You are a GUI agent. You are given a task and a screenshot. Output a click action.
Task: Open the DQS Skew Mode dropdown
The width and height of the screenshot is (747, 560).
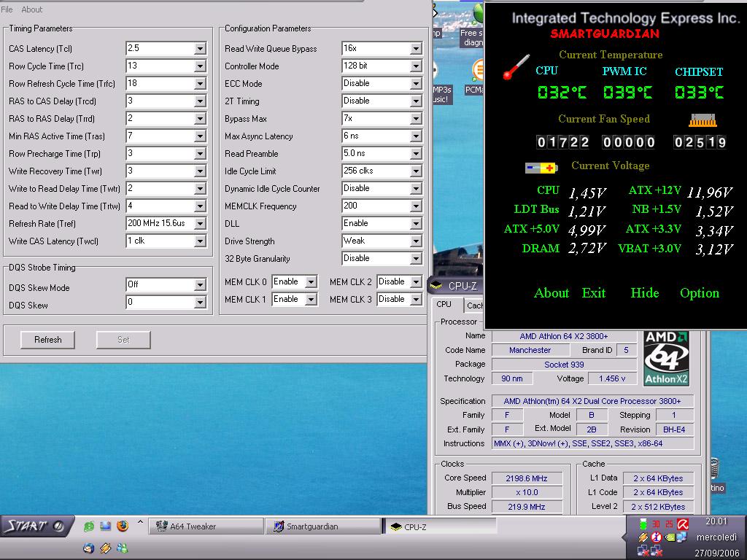(200, 285)
